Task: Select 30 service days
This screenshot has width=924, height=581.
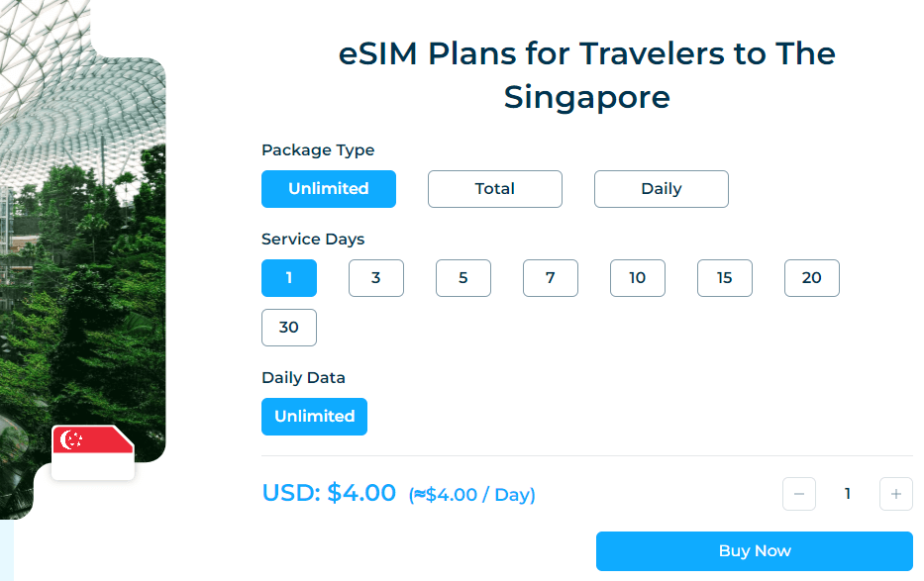Action: click(x=289, y=328)
